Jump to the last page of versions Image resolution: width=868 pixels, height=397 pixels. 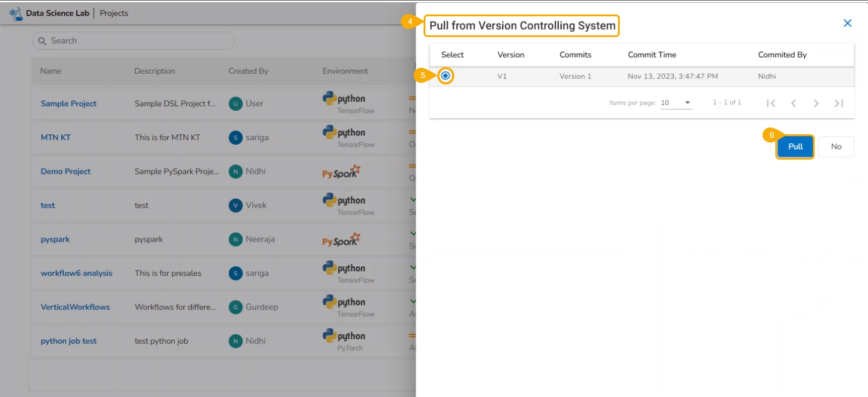(839, 103)
